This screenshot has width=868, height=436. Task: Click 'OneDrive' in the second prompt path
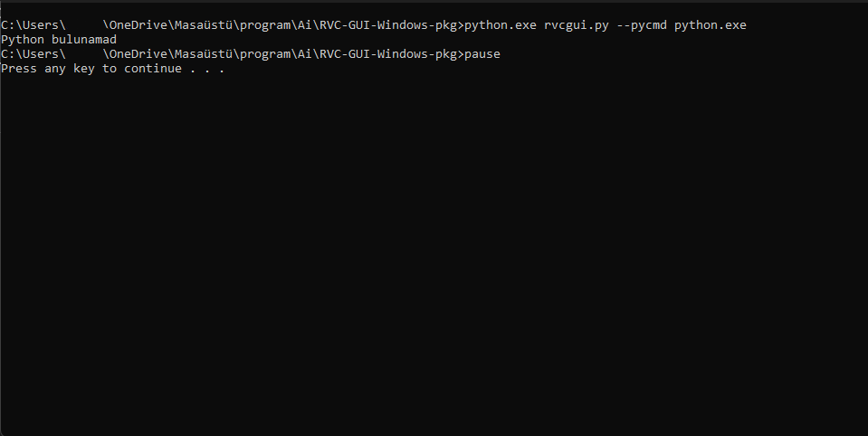pyautogui.click(x=138, y=54)
